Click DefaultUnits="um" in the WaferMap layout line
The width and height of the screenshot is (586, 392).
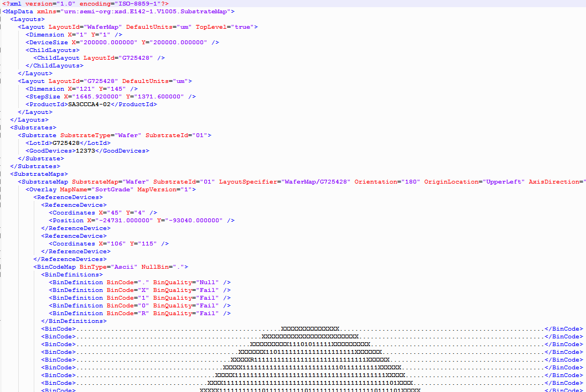159,27
